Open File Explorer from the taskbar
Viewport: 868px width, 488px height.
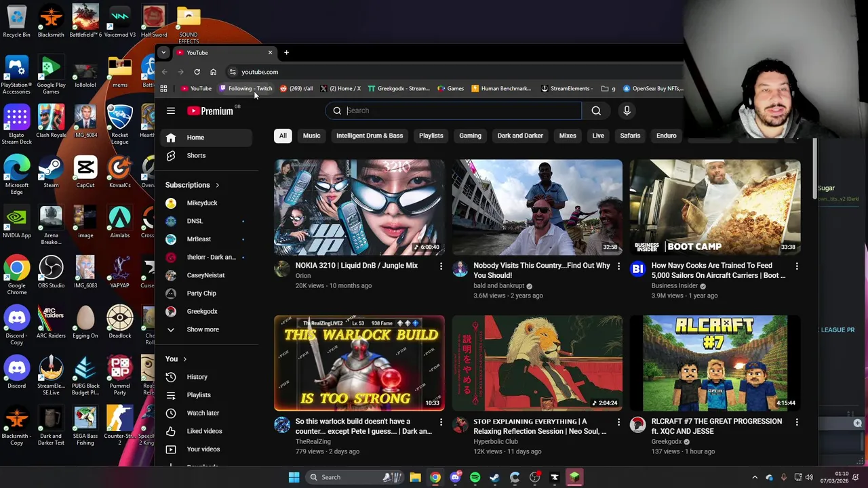415,477
